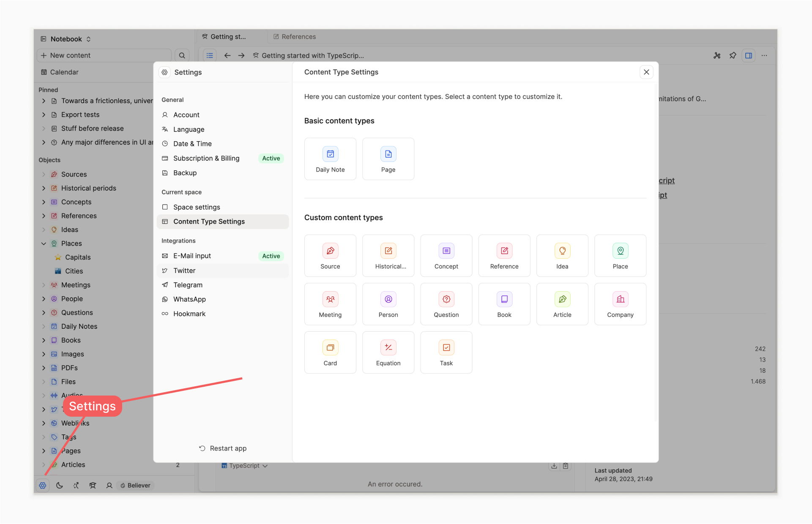Screen dimensions: 812x524
Task: Open the Twitter integration settings
Action: click(x=184, y=270)
